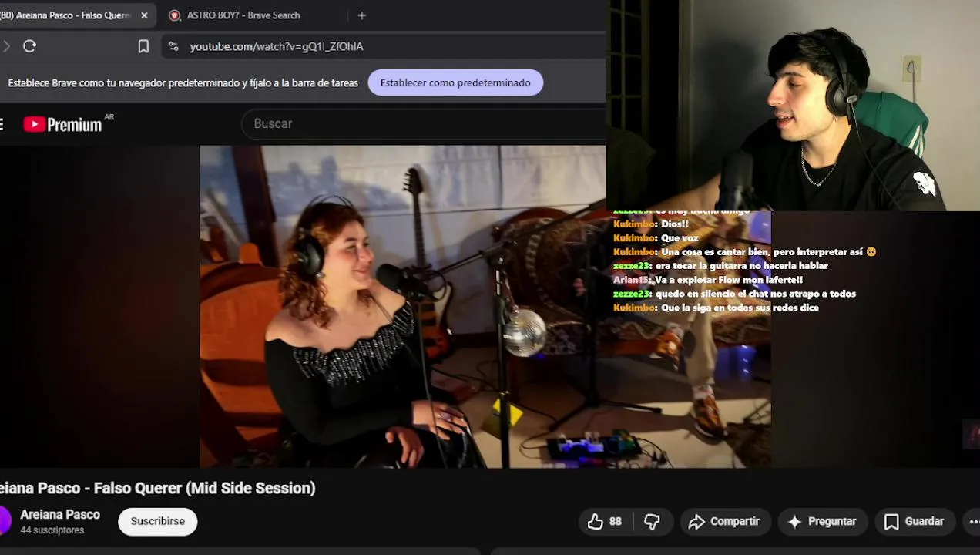Open the YouTube hamburger guide menu
Viewport: 980px width, 555px height.
coord(2,124)
